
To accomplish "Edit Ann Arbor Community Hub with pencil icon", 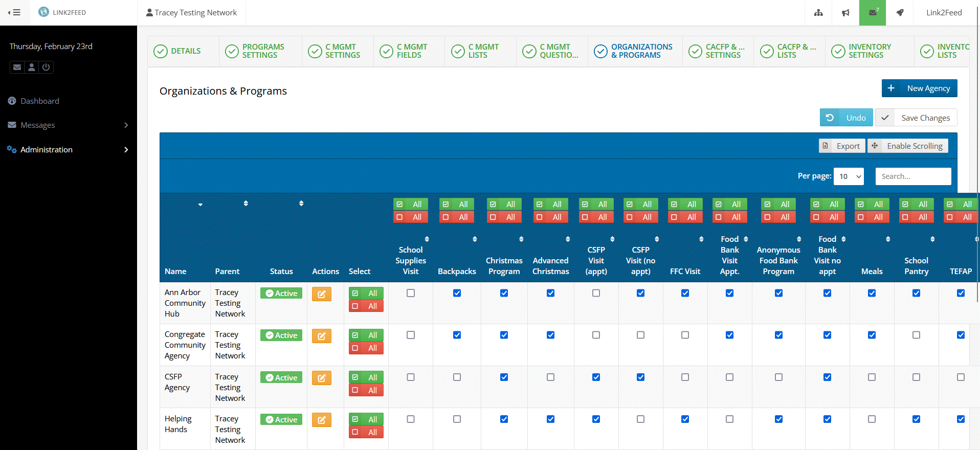I will 322,294.
